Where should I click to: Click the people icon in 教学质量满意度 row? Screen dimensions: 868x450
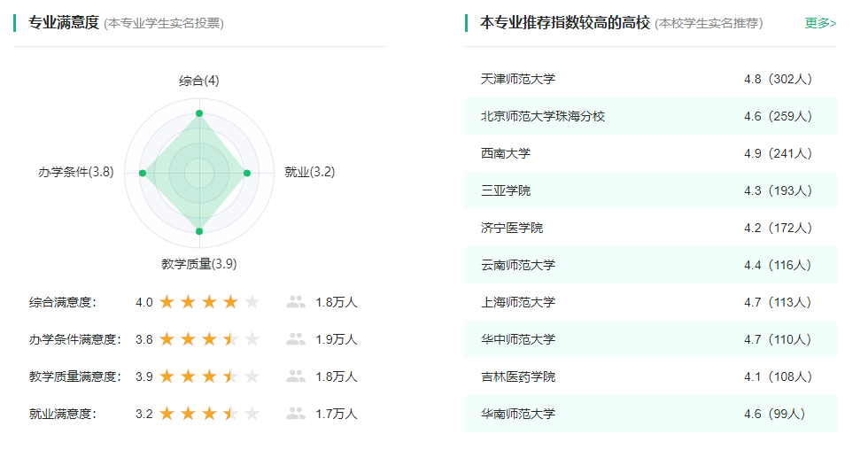296,376
